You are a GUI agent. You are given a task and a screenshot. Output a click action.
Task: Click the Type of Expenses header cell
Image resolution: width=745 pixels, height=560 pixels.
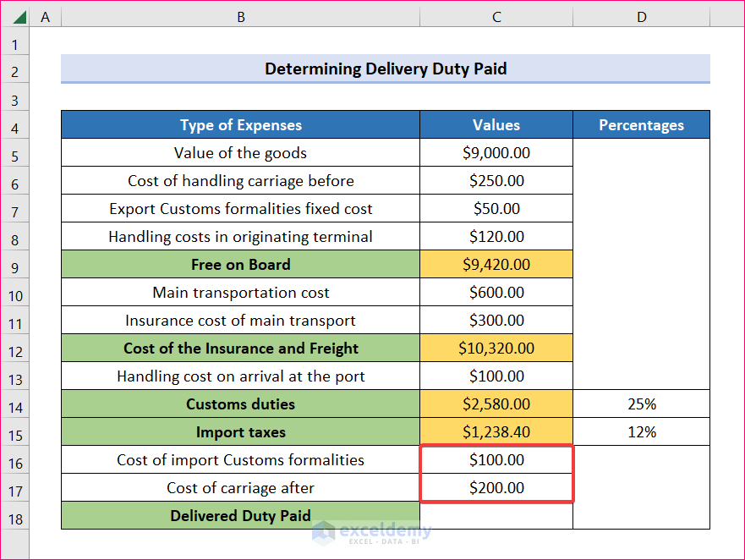coord(241,125)
